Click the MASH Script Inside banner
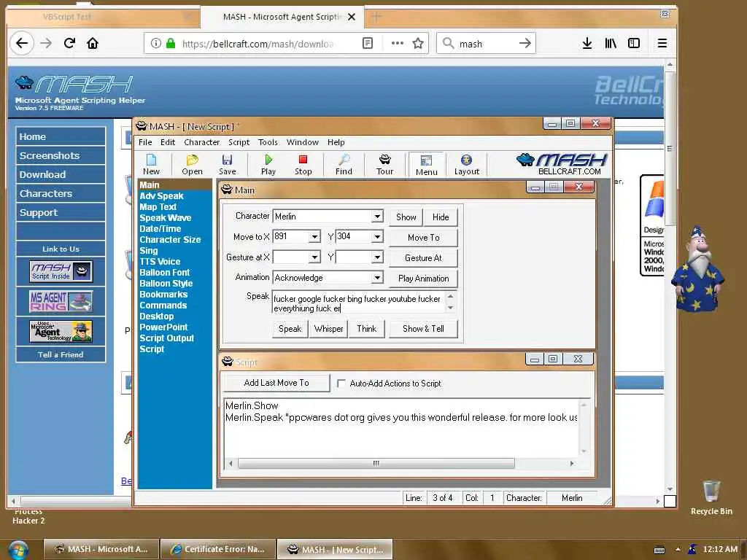The width and height of the screenshot is (747, 560). pyautogui.click(x=61, y=271)
